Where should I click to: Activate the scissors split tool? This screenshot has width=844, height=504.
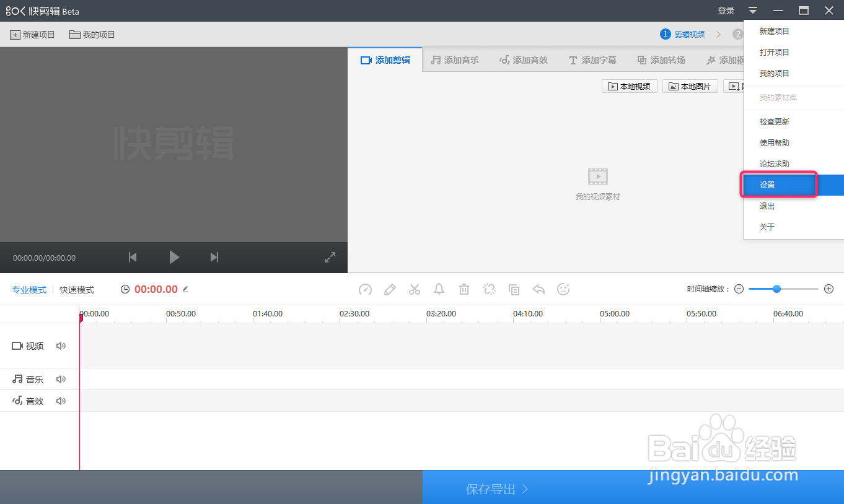point(415,289)
